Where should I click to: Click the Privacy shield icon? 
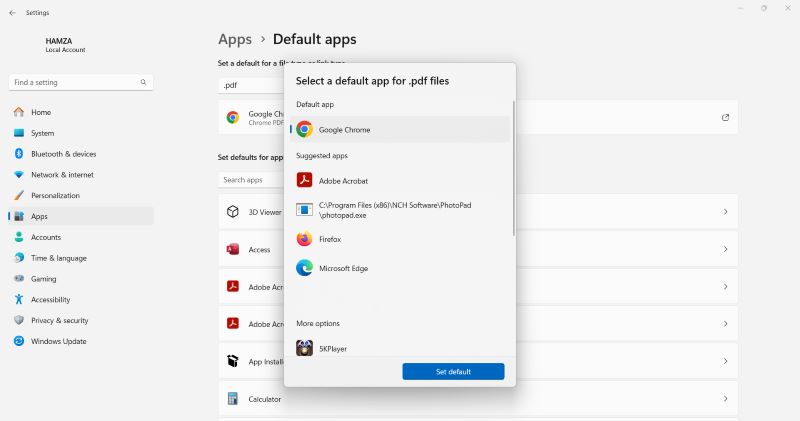(x=19, y=320)
